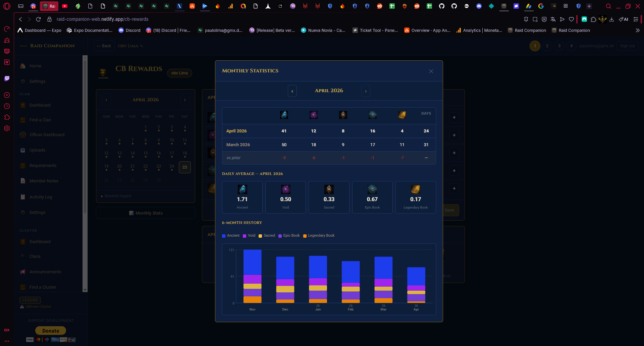Select the Epic Book daily average card
The image size is (644, 346).
pyautogui.click(x=372, y=197)
